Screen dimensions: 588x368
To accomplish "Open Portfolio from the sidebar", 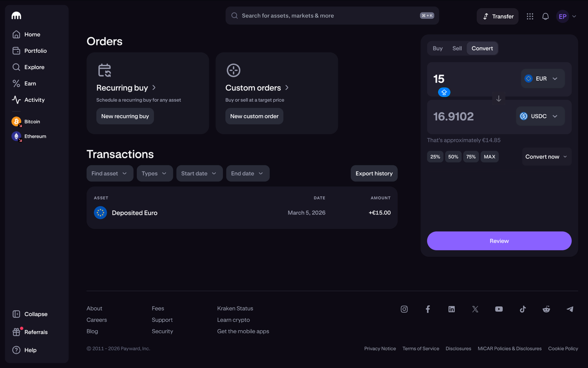I will pos(30,51).
